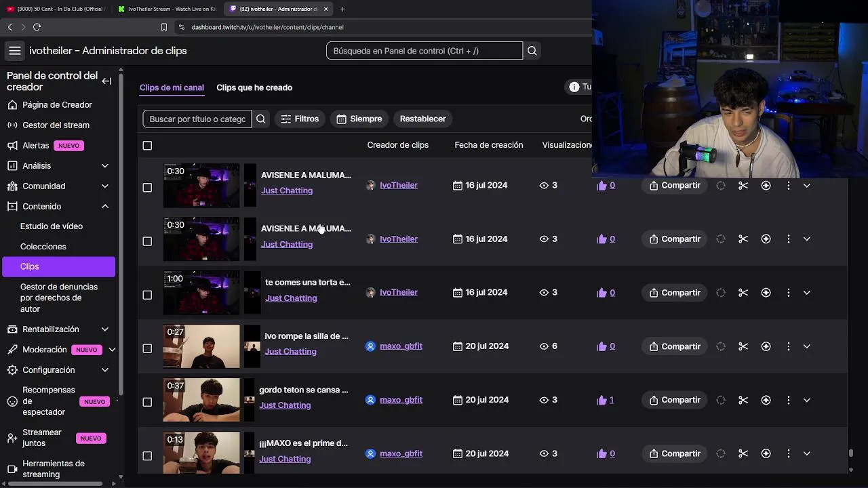Viewport: 868px width, 488px height.
Task: Click the like thumb on gordo teton clip
Action: tap(601, 400)
